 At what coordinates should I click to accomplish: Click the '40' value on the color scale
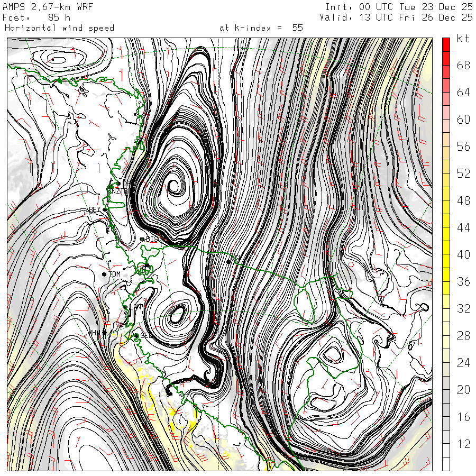(463, 255)
